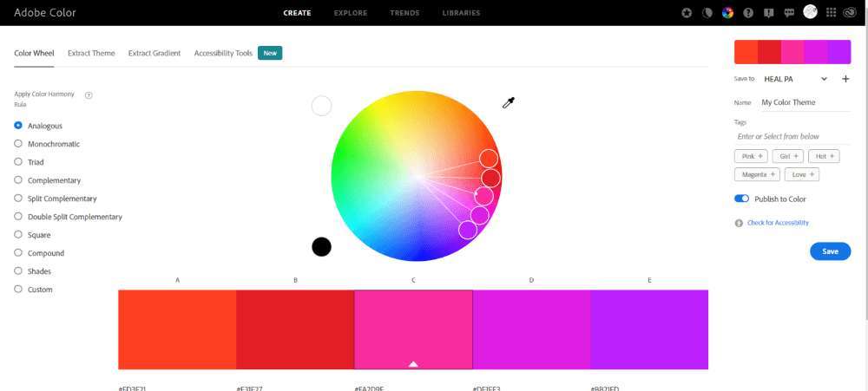868x391 pixels.
Task: Add the Love tag
Action: (802, 174)
